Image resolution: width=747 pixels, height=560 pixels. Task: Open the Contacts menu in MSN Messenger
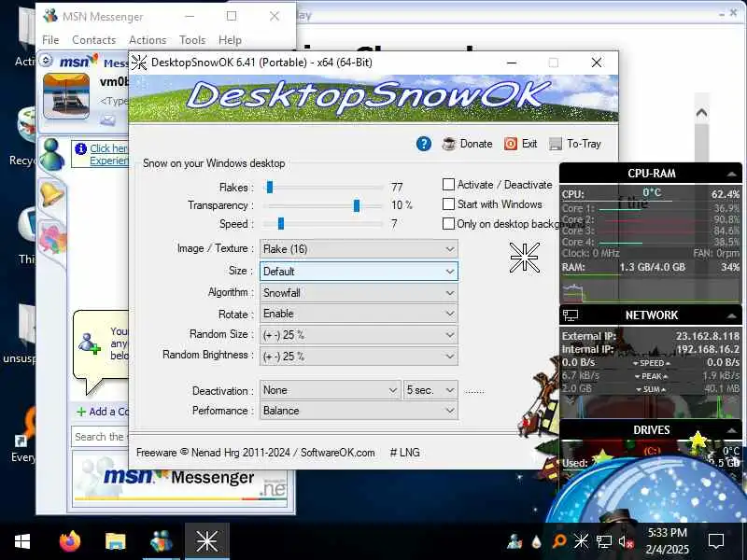click(94, 40)
